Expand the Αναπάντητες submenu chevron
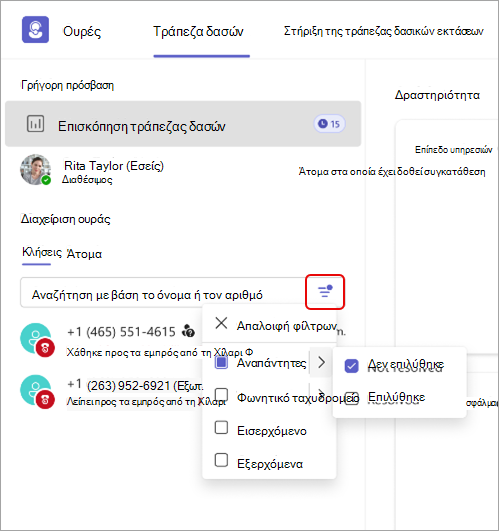This screenshot has height=531, width=499. (321, 362)
